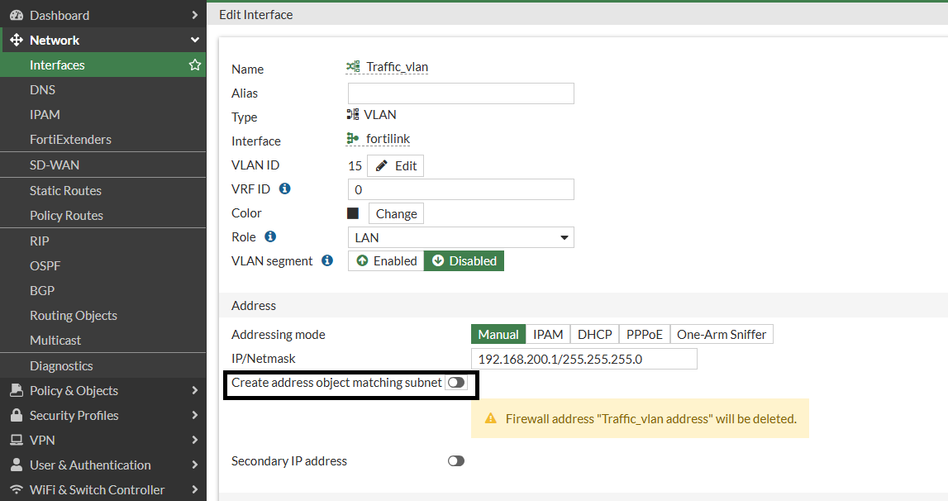Click the VPN monitor icon

point(16,440)
